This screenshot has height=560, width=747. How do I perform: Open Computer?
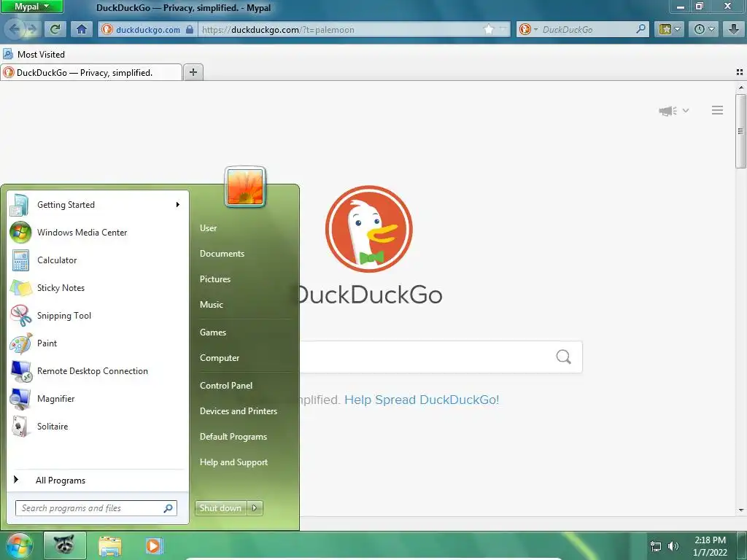(x=220, y=357)
